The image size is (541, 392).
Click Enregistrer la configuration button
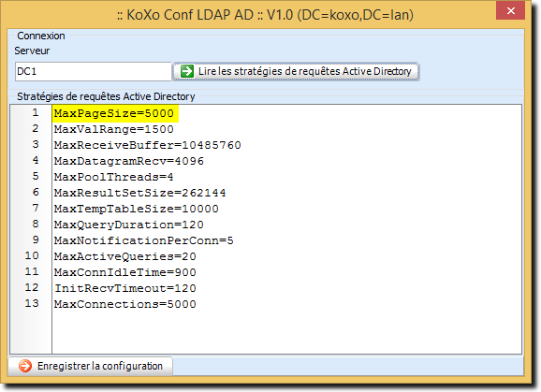[x=90, y=366]
